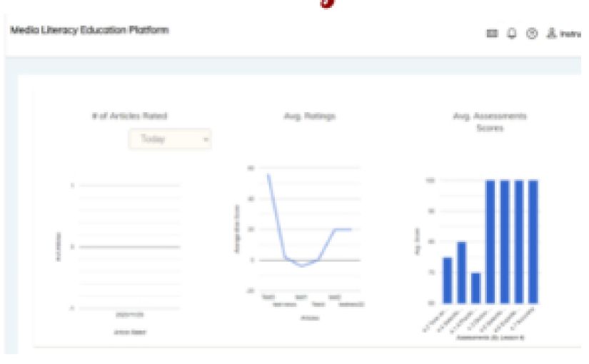Click the rightmost bar in assessments chart
589x364 pixels.
[533, 241]
